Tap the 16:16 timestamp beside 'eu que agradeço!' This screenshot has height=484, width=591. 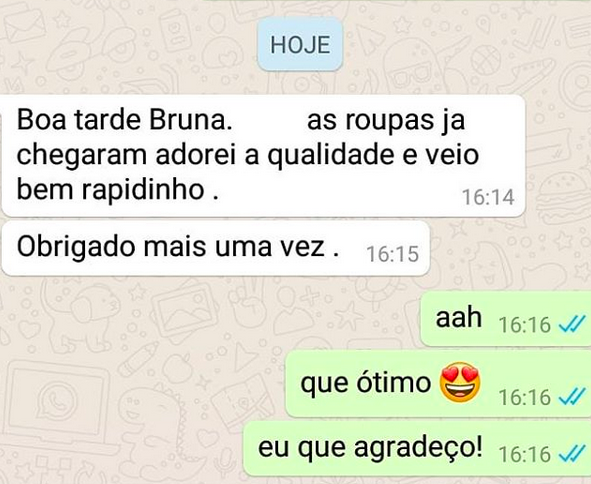click(x=525, y=453)
